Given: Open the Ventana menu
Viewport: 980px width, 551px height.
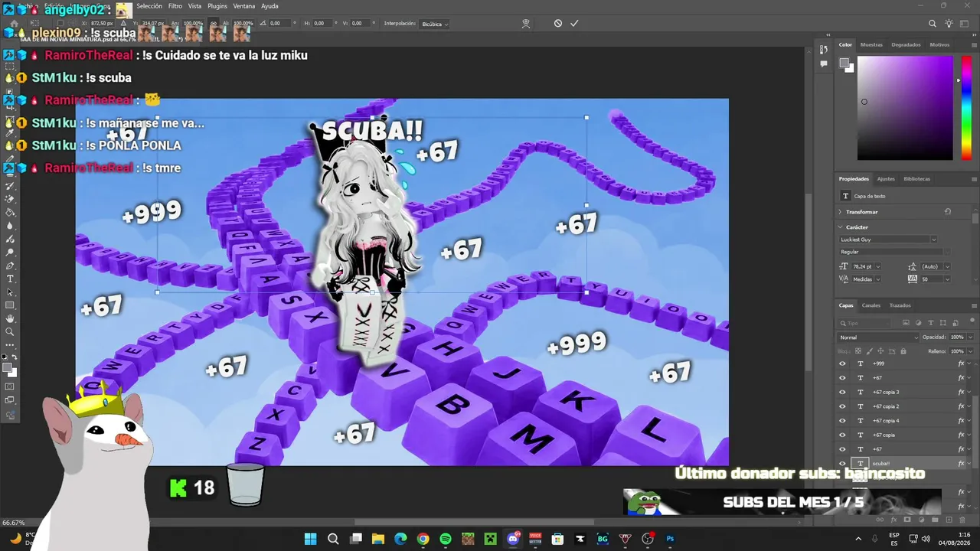Looking at the screenshot, I should pos(244,6).
